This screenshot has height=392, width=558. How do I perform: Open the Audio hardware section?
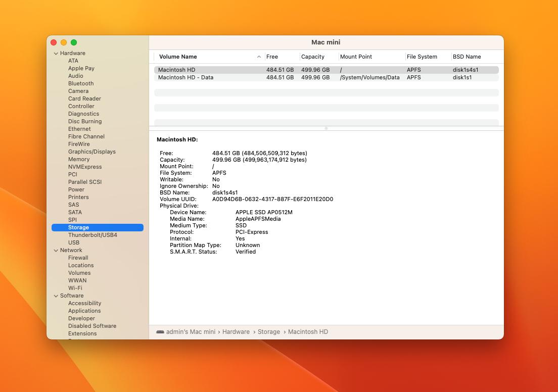point(76,76)
